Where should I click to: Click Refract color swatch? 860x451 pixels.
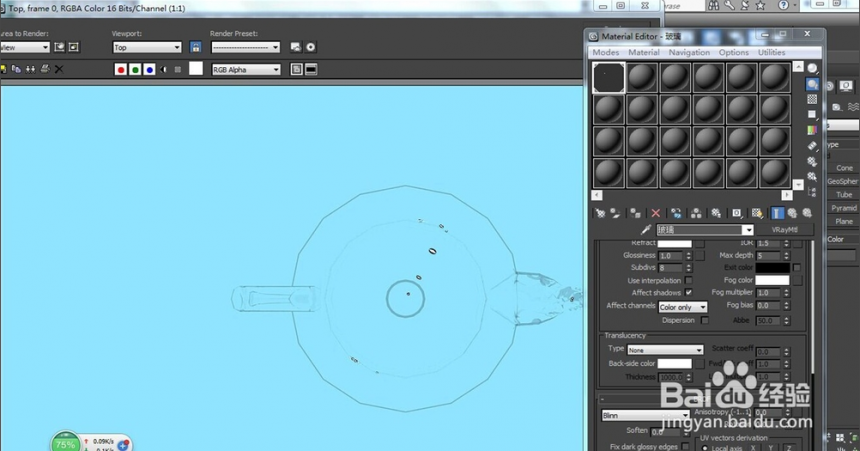click(x=675, y=243)
